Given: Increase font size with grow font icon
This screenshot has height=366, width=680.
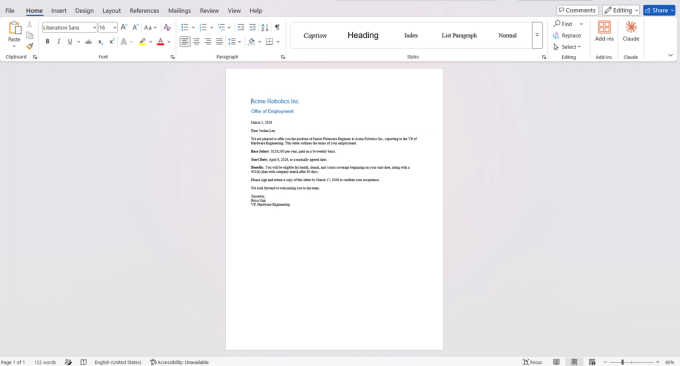Looking at the screenshot, I should [x=124, y=27].
